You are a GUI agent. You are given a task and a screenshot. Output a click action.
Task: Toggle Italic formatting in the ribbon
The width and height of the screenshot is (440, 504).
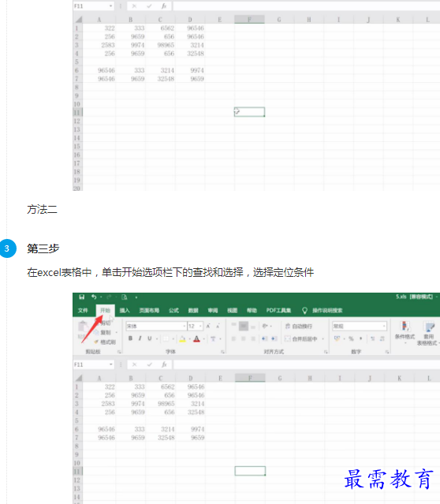click(140, 338)
